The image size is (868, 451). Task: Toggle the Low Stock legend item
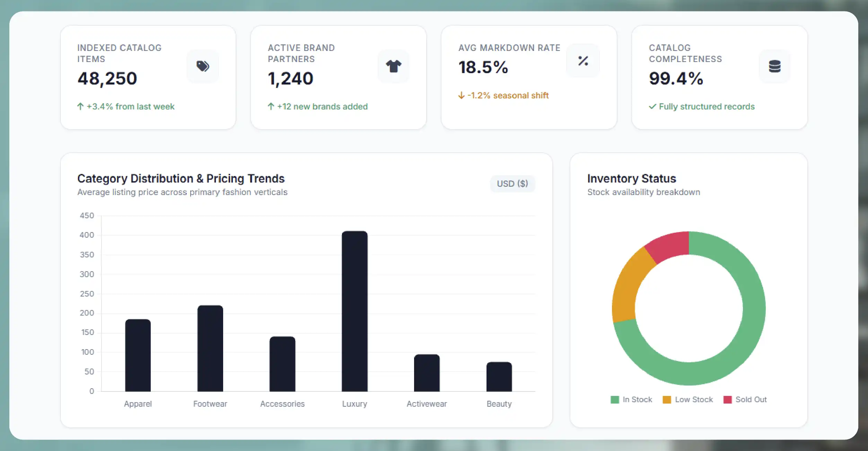click(688, 399)
